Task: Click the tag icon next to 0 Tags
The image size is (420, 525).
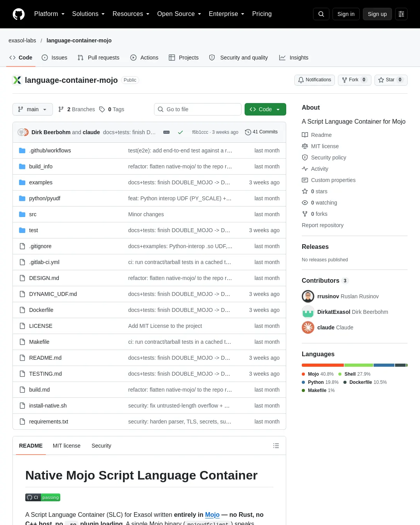Action: (102, 109)
